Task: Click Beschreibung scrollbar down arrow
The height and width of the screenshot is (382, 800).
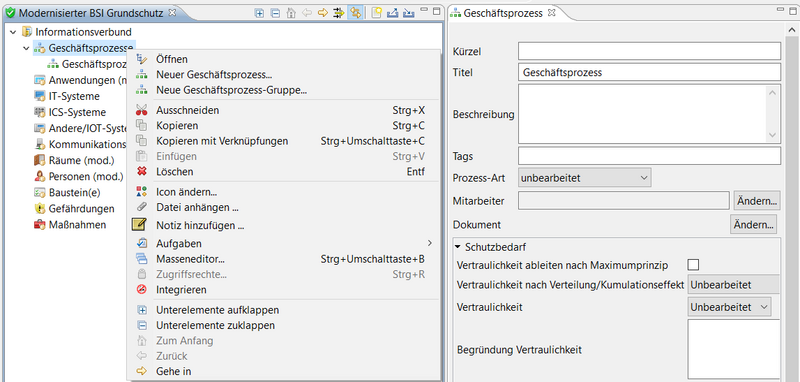Action: pyautogui.click(x=772, y=135)
